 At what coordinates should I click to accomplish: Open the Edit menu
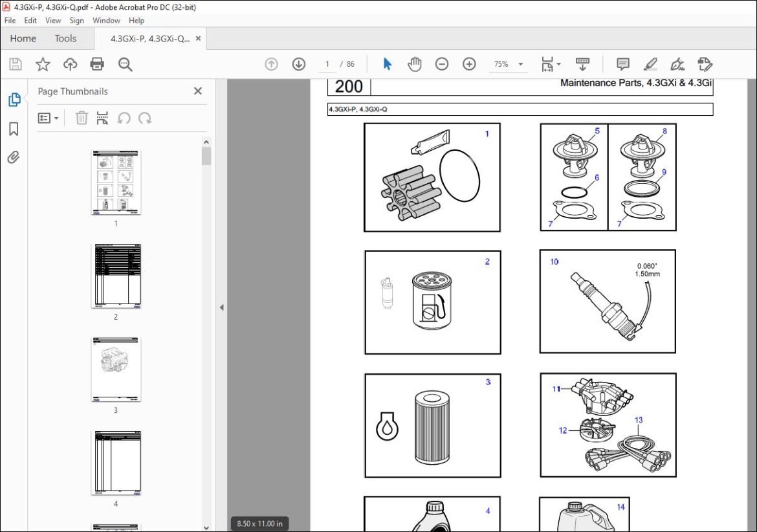point(30,20)
